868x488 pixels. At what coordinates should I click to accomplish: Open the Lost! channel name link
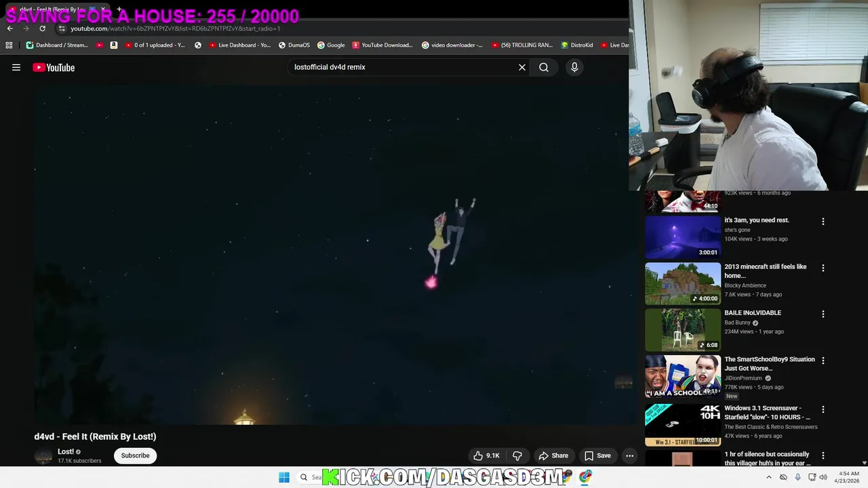pos(66,451)
